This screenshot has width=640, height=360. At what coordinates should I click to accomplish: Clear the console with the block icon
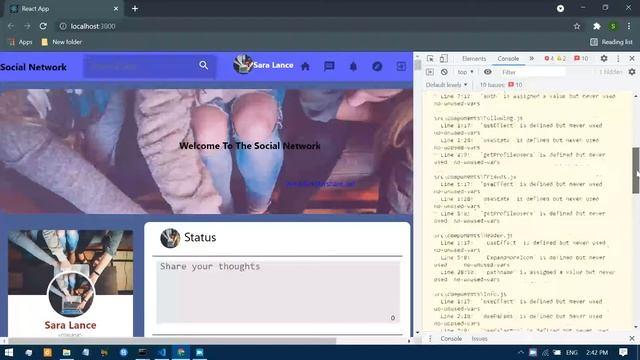click(444, 72)
